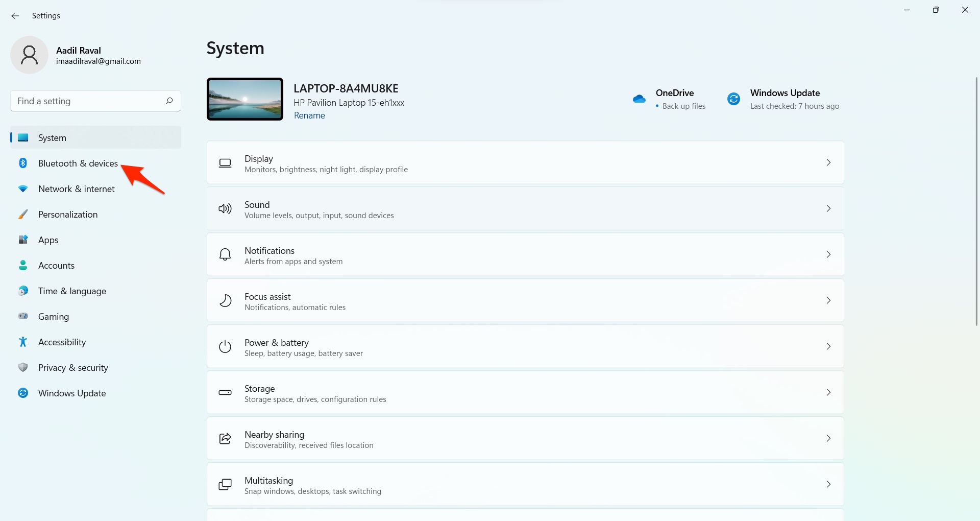Go back using the back arrow
Viewport: 980px width, 521px height.
pyautogui.click(x=15, y=16)
